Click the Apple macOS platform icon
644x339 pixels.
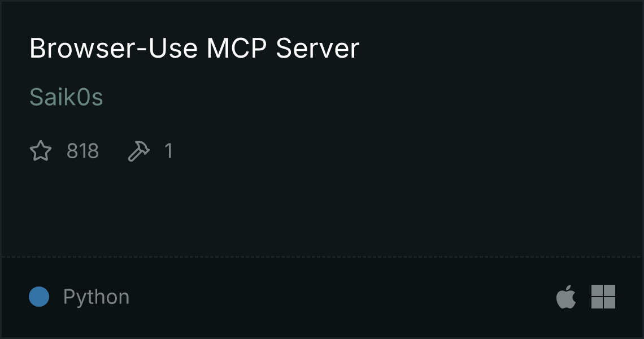(566, 296)
